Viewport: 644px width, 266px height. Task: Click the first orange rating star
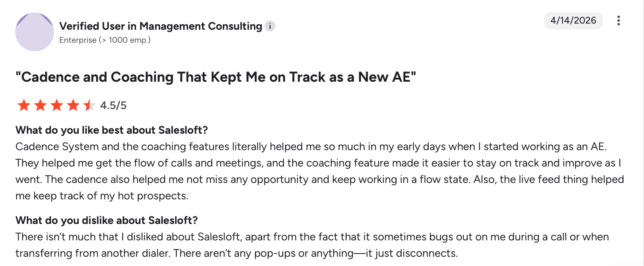pyautogui.click(x=24, y=105)
